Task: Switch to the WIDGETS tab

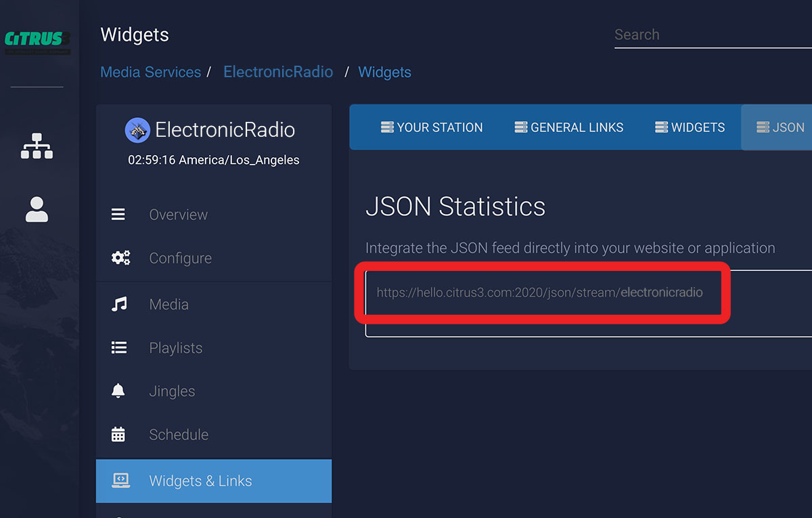Action: (x=690, y=127)
